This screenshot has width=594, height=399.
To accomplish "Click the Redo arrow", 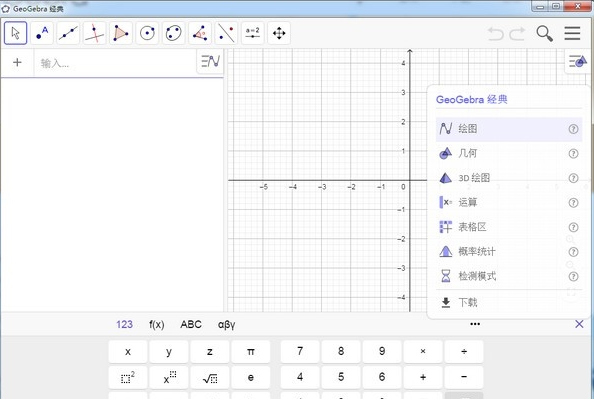I will (517, 34).
